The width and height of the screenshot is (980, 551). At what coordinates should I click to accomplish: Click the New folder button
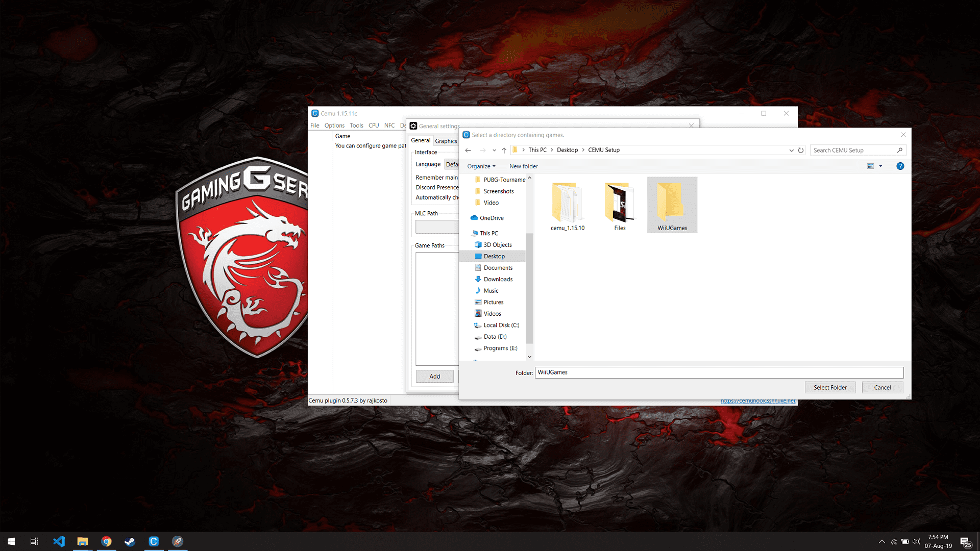pos(523,166)
